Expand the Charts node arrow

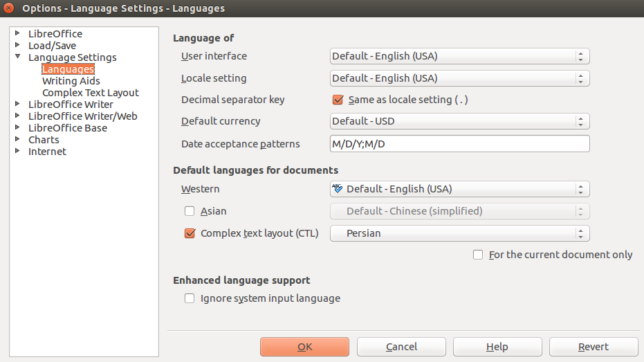17,139
